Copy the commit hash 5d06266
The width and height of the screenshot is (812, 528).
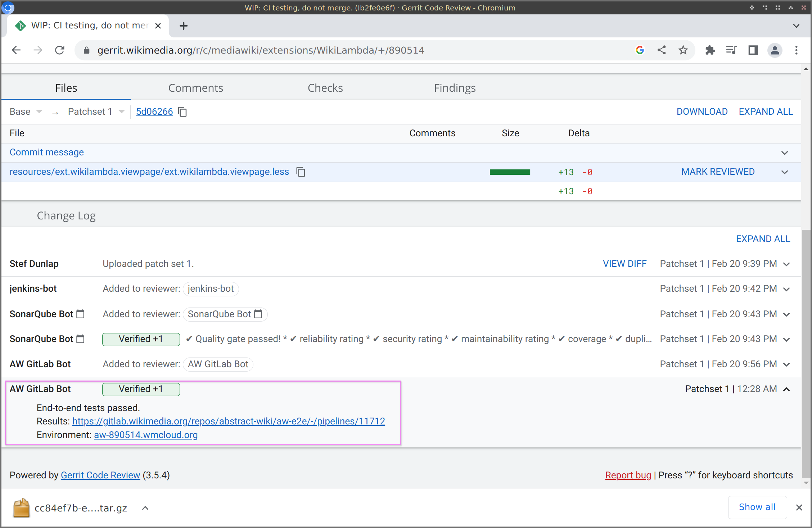pos(182,112)
